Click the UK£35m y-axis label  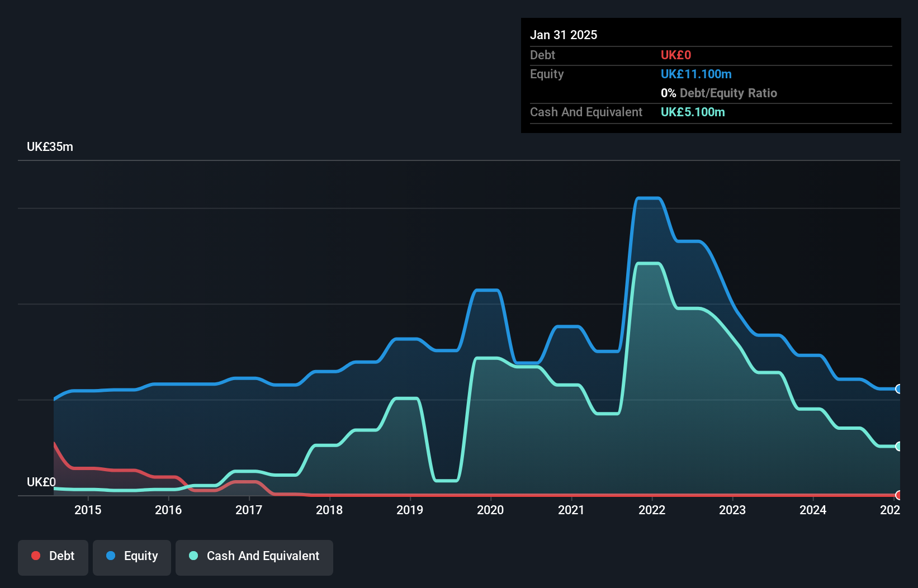50,147
